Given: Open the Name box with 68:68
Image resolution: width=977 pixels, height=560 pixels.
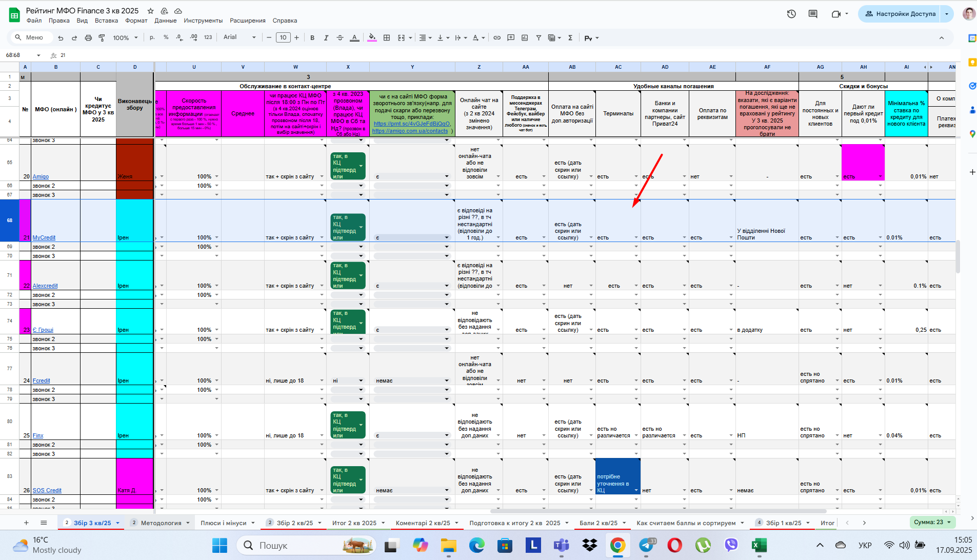Looking at the screenshot, I should point(23,55).
